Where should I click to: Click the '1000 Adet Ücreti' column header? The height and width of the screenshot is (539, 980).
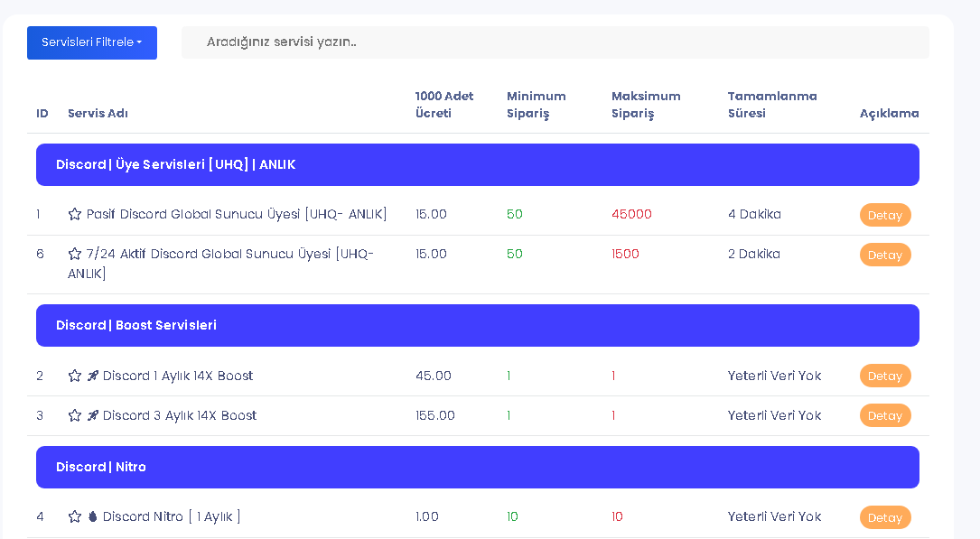coord(443,105)
